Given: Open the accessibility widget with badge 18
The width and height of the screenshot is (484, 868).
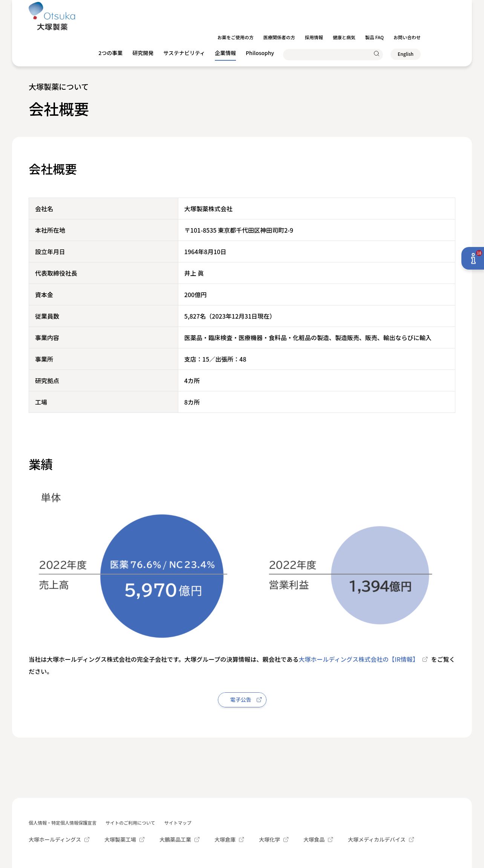Looking at the screenshot, I should coord(473,258).
